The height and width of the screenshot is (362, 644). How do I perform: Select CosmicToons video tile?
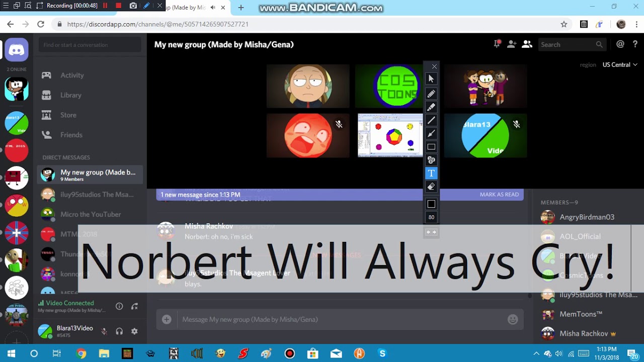[390, 86]
